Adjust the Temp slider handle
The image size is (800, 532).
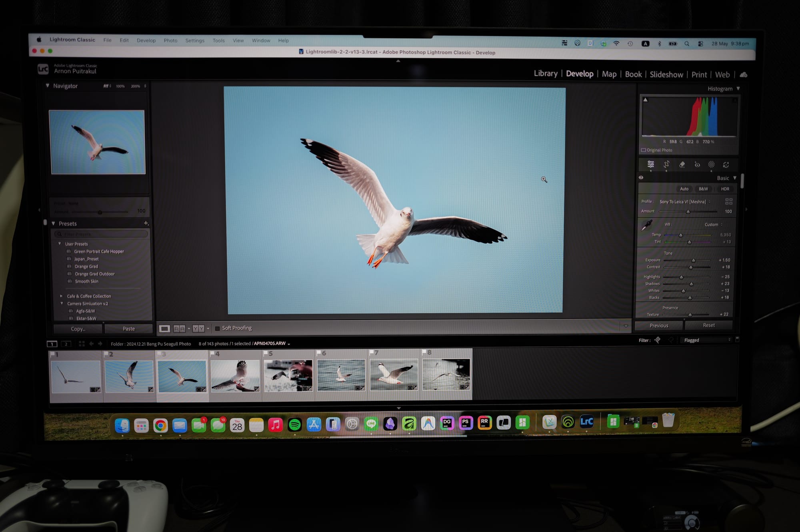(x=680, y=235)
